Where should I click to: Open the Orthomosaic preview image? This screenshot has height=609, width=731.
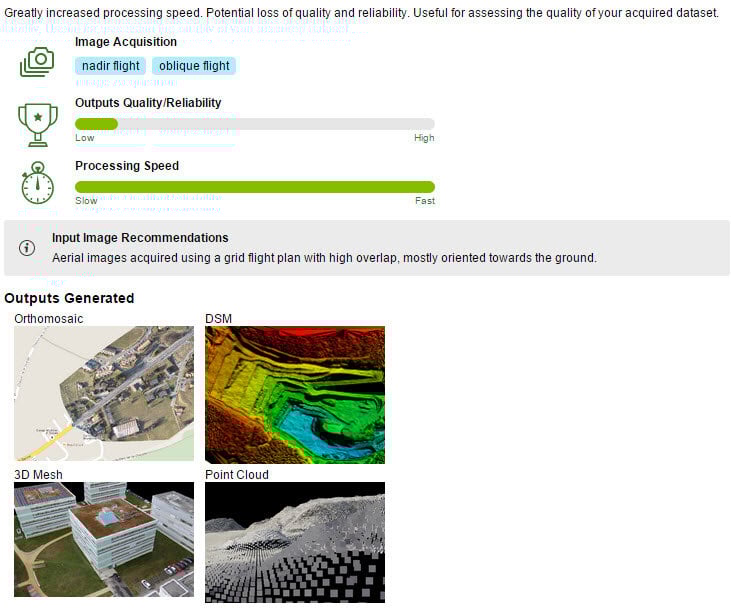[104, 393]
